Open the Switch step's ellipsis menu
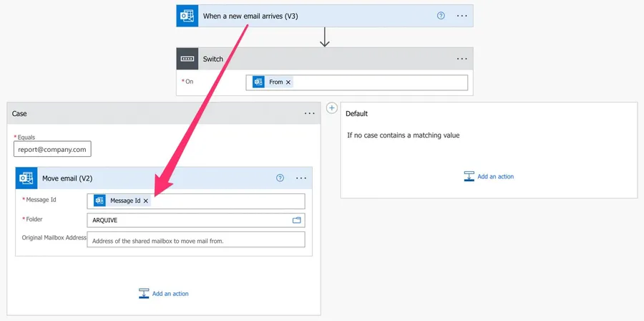Screen dimensions: 644x321 [462, 59]
